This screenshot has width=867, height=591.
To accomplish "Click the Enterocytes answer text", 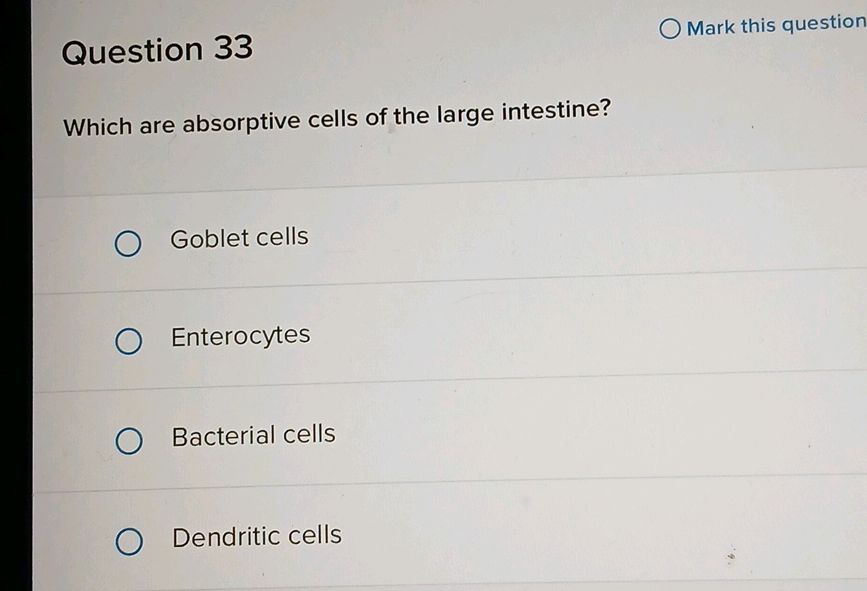I will (x=240, y=336).
